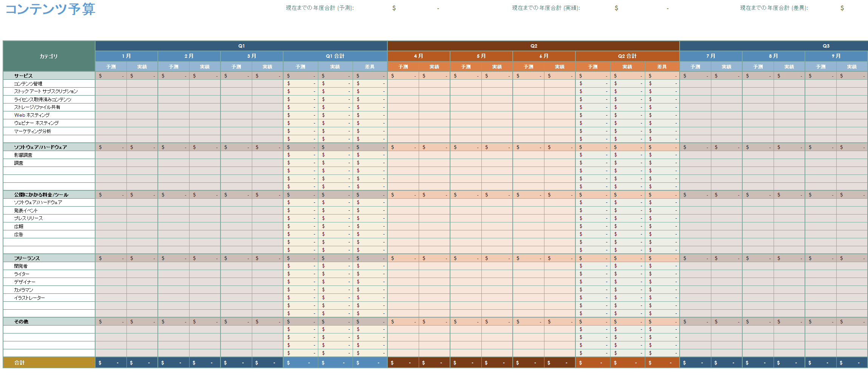
Task: Select the 7月 month header
Action: click(x=711, y=56)
